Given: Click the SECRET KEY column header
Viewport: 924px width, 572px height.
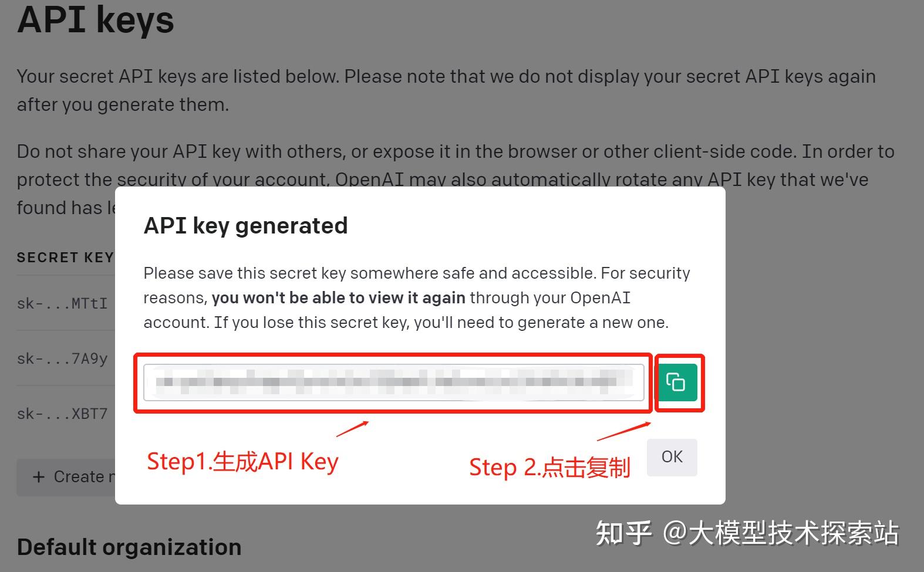Looking at the screenshot, I should point(65,258).
